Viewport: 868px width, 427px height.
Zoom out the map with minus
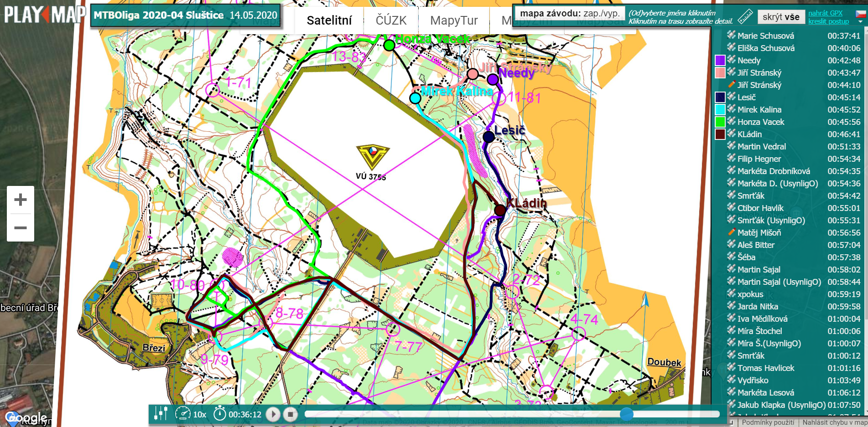(x=21, y=227)
